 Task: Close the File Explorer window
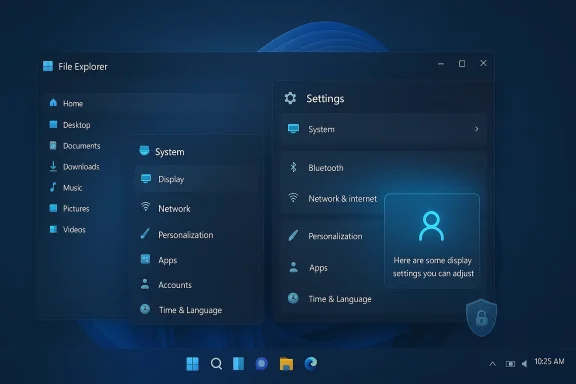tap(483, 63)
